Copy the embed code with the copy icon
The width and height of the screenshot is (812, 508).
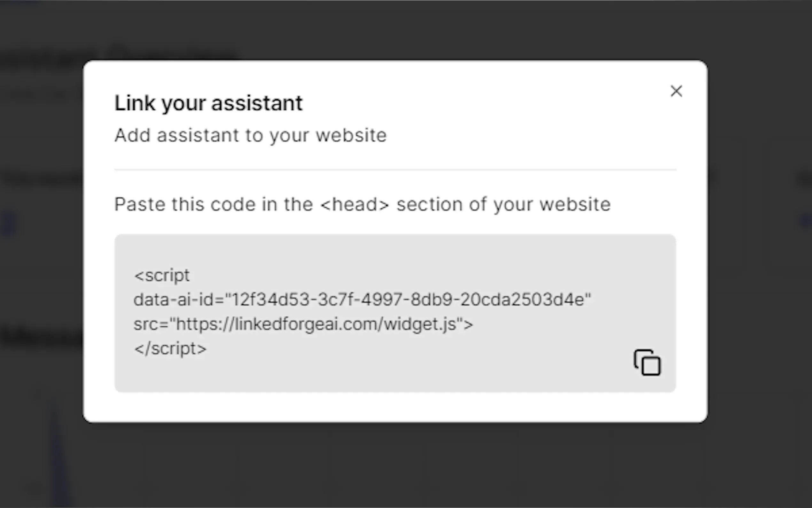pyautogui.click(x=647, y=362)
